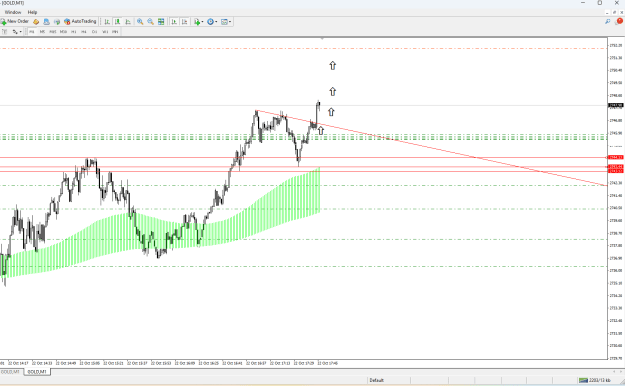Screen dimensions: 625x386
Task: Switch chart to line chart style
Action: click(128, 22)
